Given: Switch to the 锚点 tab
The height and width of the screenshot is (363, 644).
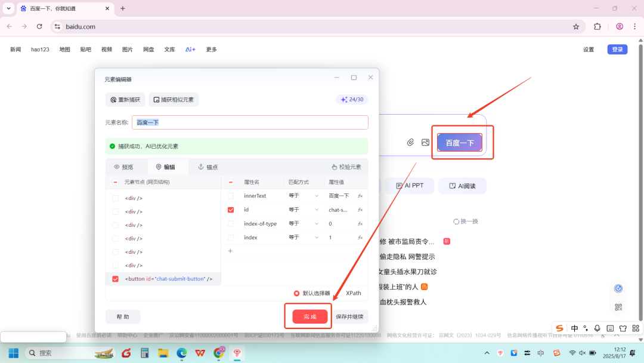Looking at the screenshot, I should [208, 167].
